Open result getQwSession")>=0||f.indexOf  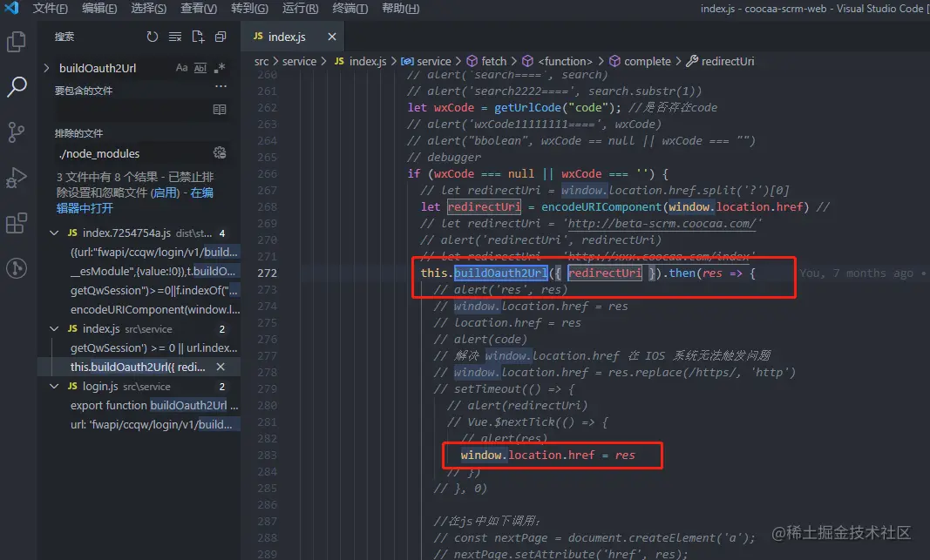(x=154, y=290)
